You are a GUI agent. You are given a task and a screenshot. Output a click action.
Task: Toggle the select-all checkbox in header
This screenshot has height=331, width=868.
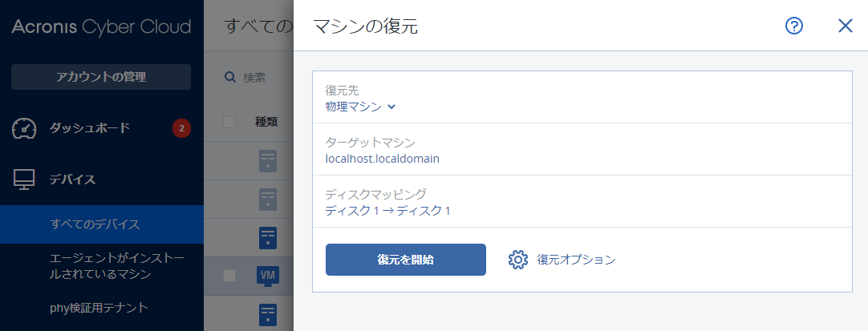(229, 122)
